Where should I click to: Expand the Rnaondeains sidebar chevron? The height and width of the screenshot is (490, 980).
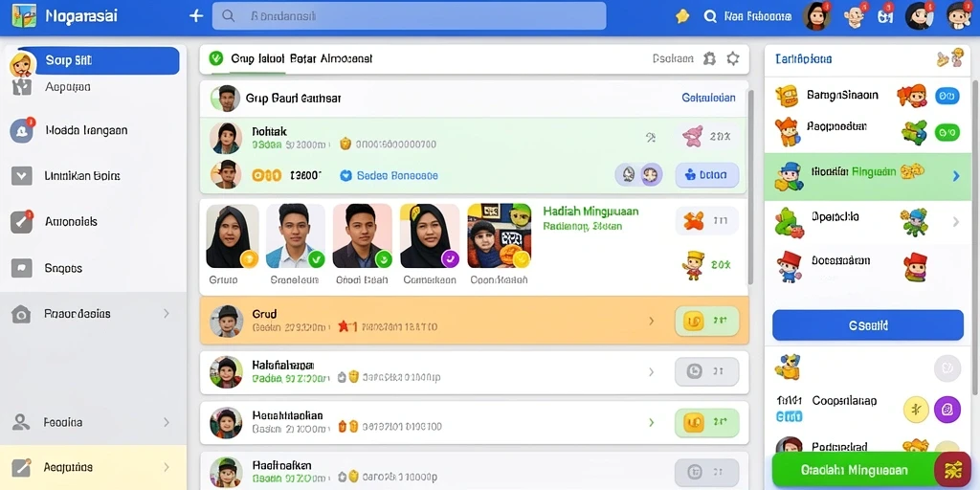pyautogui.click(x=167, y=314)
